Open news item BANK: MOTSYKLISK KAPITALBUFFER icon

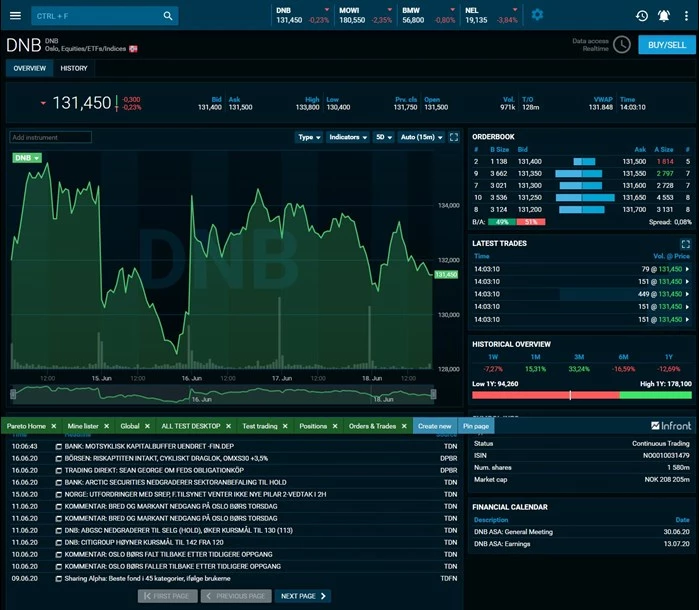(x=58, y=446)
